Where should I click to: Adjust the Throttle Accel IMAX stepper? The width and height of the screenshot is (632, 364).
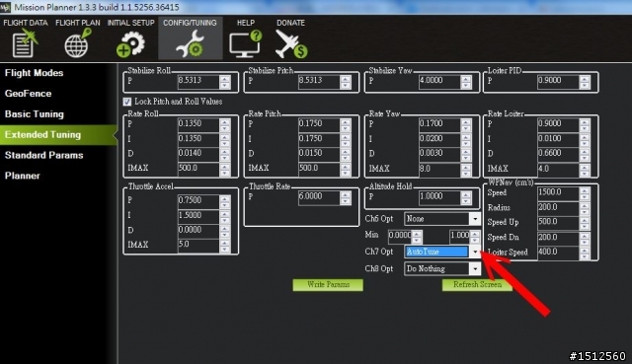[225, 246]
